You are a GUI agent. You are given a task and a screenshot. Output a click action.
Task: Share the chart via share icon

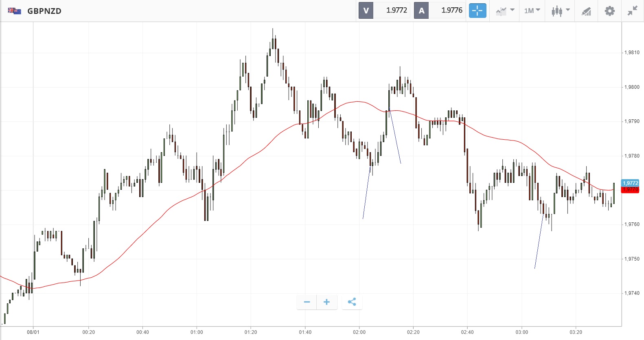tap(352, 302)
